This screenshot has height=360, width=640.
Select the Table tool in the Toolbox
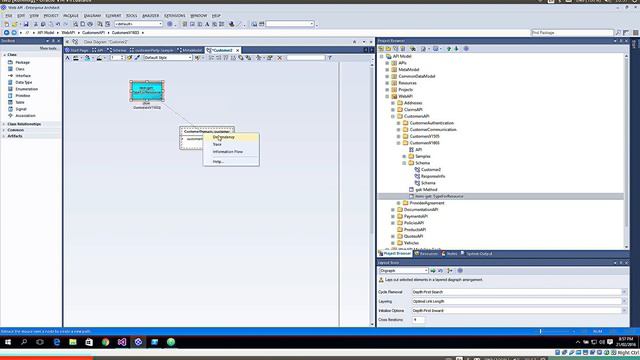point(20,102)
